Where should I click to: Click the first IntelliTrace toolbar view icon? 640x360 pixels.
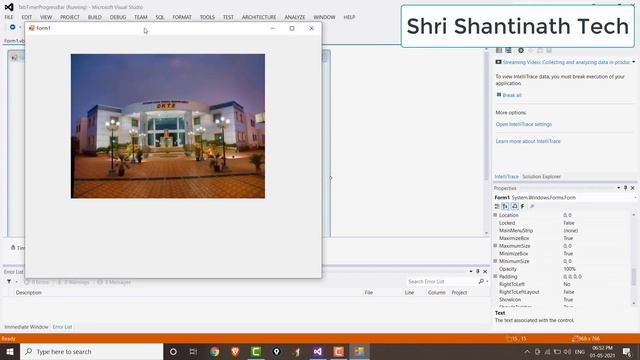tap(499, 51)
